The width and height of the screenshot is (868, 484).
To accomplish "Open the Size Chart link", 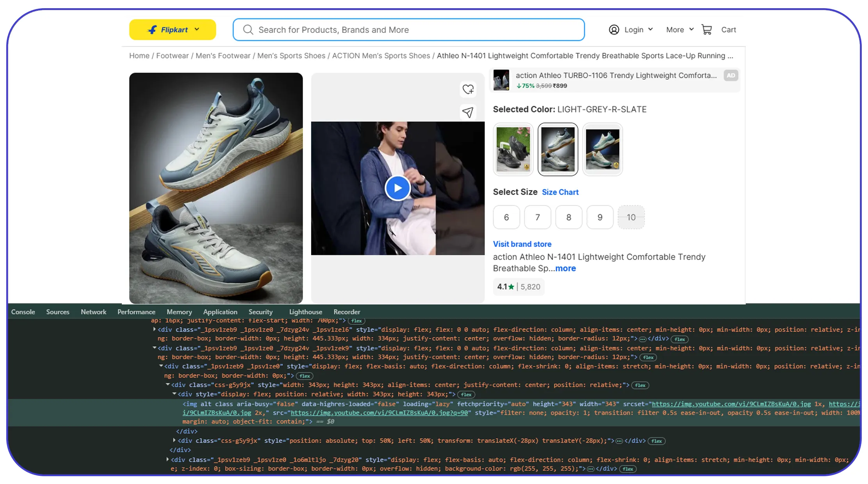I will click(x=560, y=192).
